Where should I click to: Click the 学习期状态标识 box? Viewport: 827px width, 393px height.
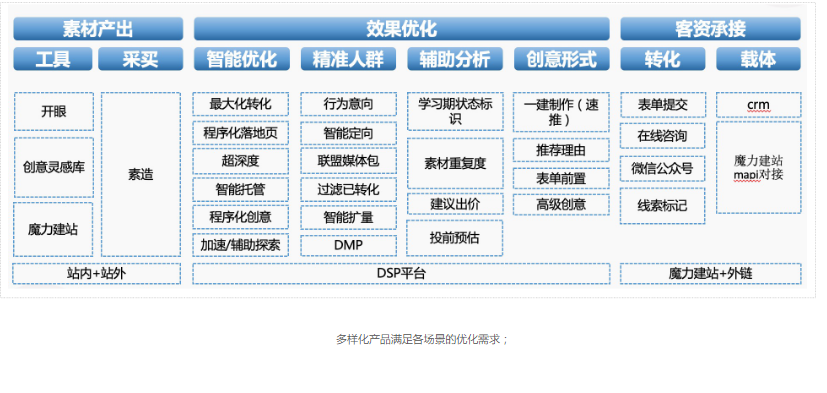point(455,111)
